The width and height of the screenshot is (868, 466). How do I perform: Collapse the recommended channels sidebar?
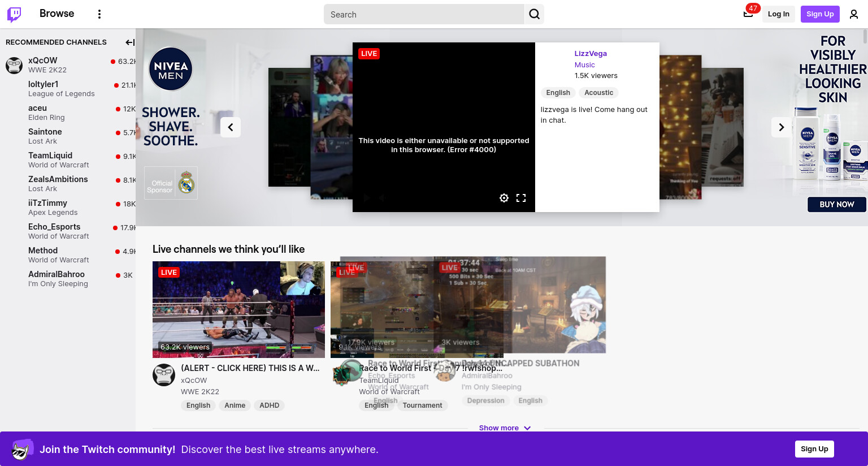click(130, 42)
